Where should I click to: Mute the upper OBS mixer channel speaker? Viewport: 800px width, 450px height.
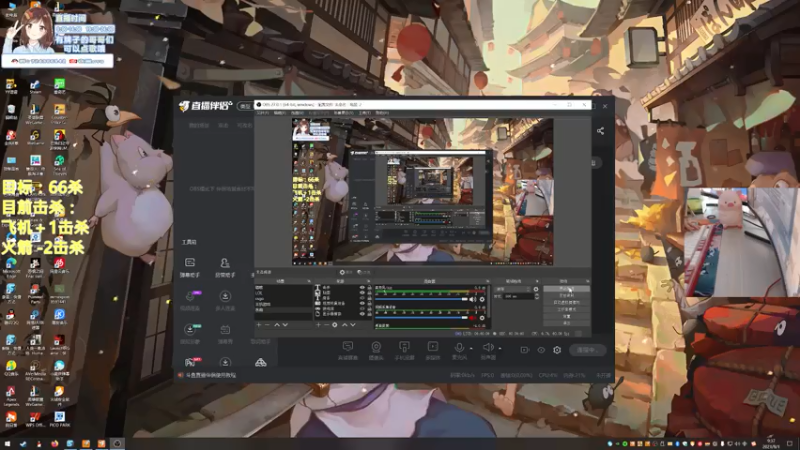[472, 299]
